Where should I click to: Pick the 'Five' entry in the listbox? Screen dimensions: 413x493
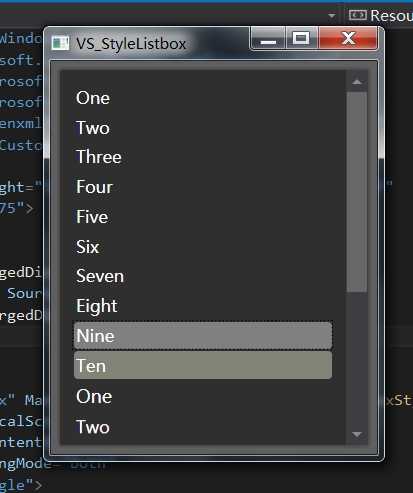click(x=203, y=217)
